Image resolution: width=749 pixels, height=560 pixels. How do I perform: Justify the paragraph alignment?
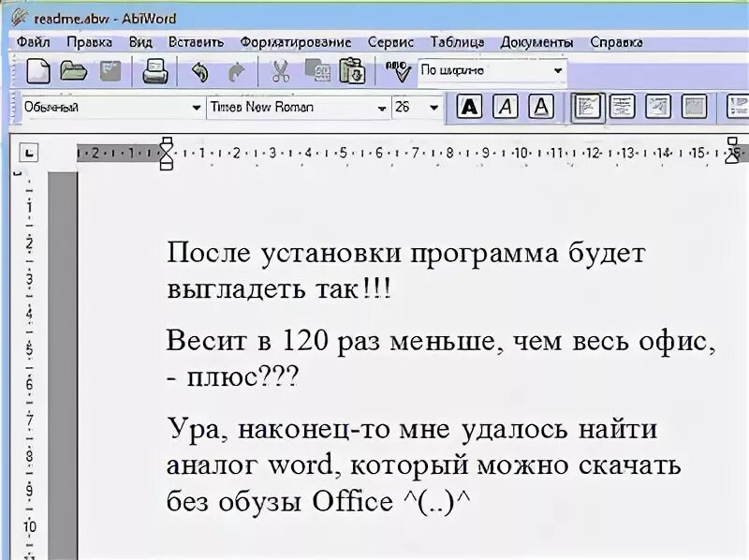(x=694, y=106)
